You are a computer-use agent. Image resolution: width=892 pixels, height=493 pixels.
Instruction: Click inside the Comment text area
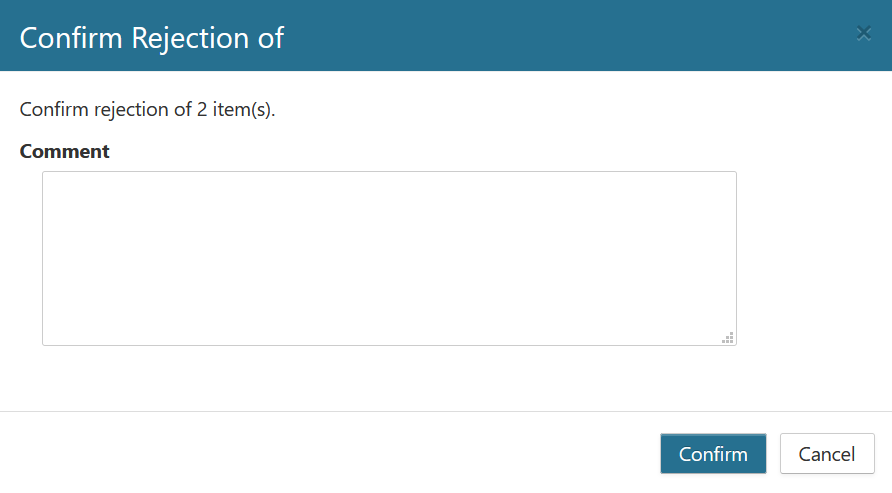click(389, 258)
